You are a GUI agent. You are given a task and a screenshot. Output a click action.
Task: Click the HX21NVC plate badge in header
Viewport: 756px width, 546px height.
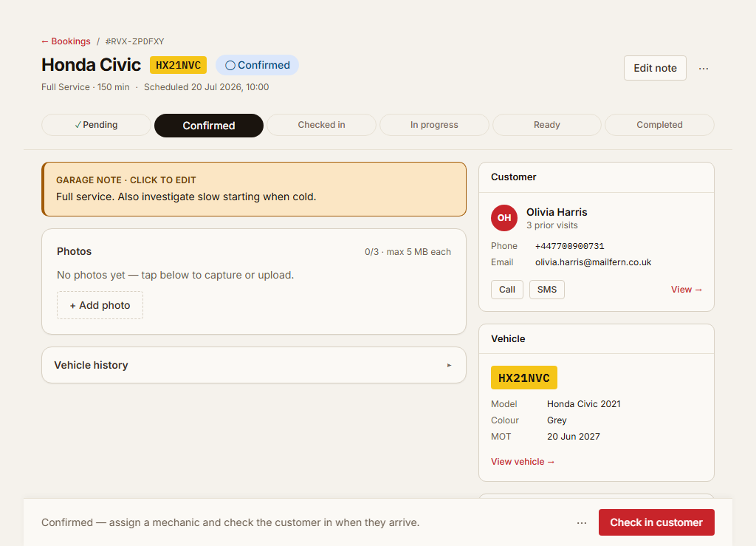tap(178, 65)
